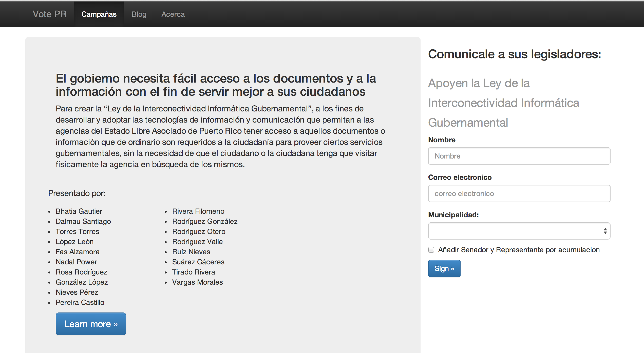This screenshot has width=644, height=353.
Task: Click Pereira Castillo in the list
Action: click(80, 302)
